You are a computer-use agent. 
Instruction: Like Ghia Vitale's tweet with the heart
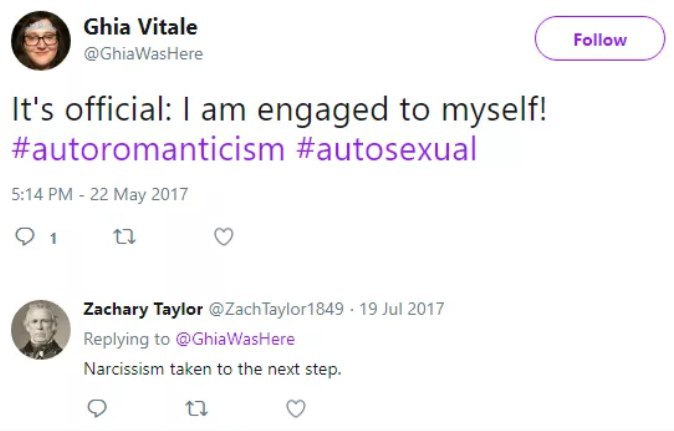[x=224, y=237]
